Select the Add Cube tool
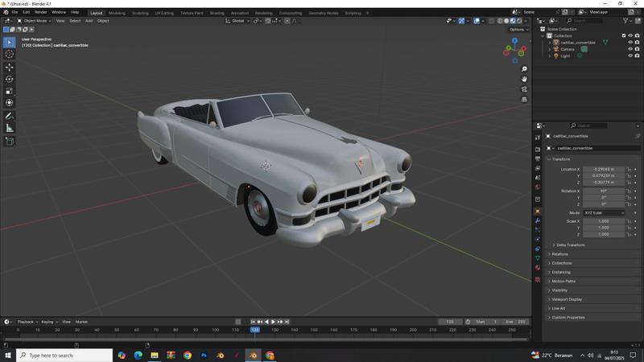The height and width of the screenshot is (362, 644). click(x=10, y=142)
